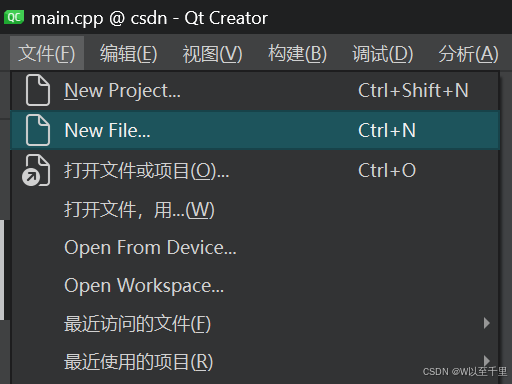
Task: Open the 分析(A) menu
Action: click(x=468, y=53)
